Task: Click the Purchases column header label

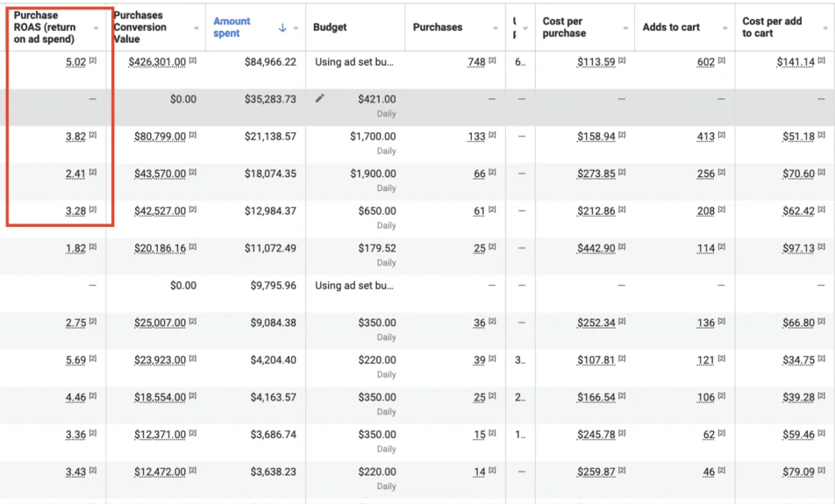Action: [x=438, y=27]
